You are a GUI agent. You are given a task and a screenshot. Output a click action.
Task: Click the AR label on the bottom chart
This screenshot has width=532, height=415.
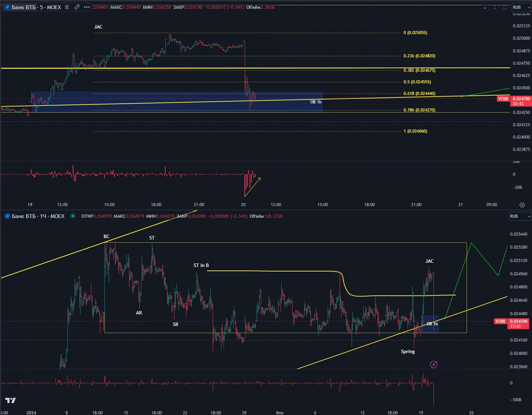tap(139, 313)
